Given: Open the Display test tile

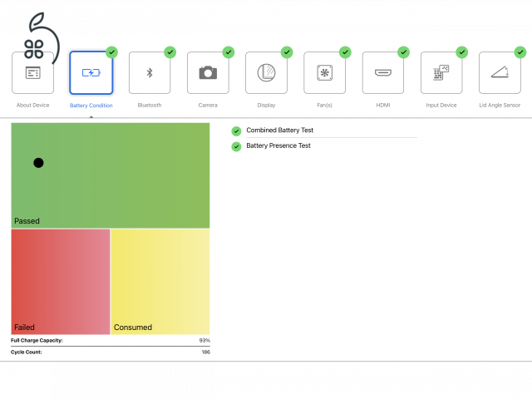Looking at the screenshot, I should coord(266,72).
